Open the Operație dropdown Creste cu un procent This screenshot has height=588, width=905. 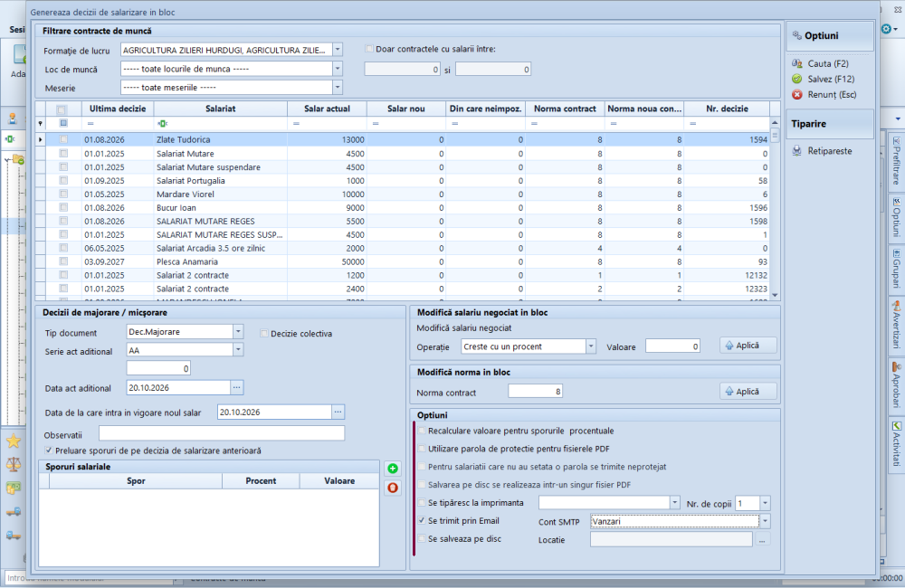click(x=590, y=346)
